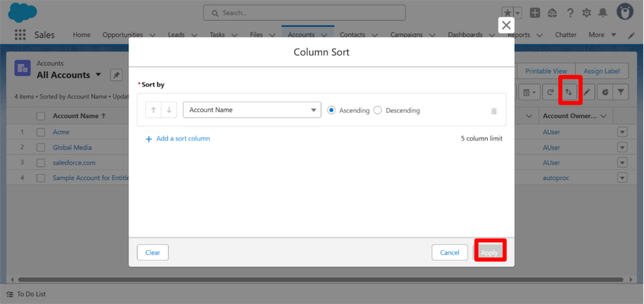This screenshot has height=304, width=644.
Task: Click the navigation edit pencil icon
Action: [x=631, y=35]
